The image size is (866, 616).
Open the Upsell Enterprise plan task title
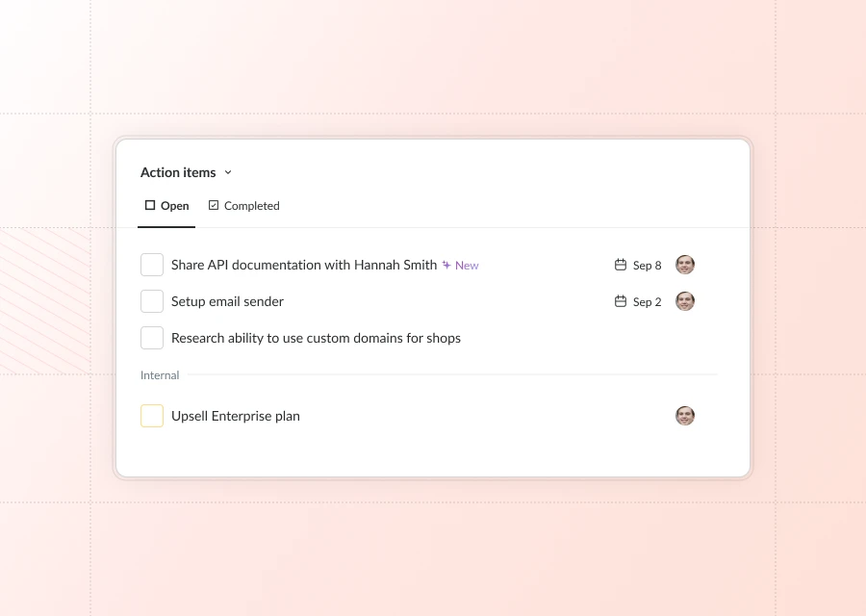(236, 416)
